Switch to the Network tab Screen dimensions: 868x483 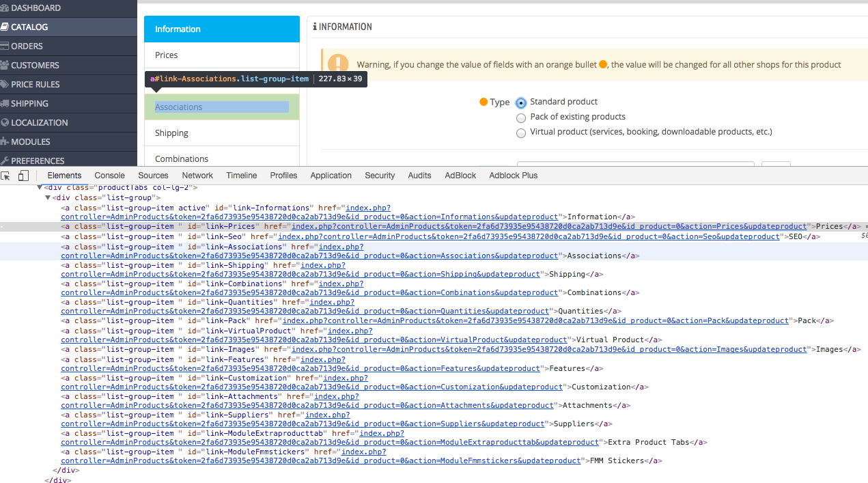pyautogui.click(x=197, y=176)
